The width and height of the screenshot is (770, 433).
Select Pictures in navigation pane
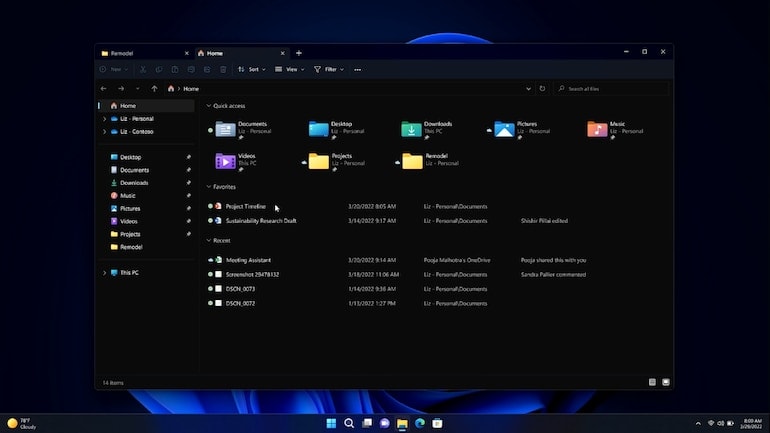146,209
